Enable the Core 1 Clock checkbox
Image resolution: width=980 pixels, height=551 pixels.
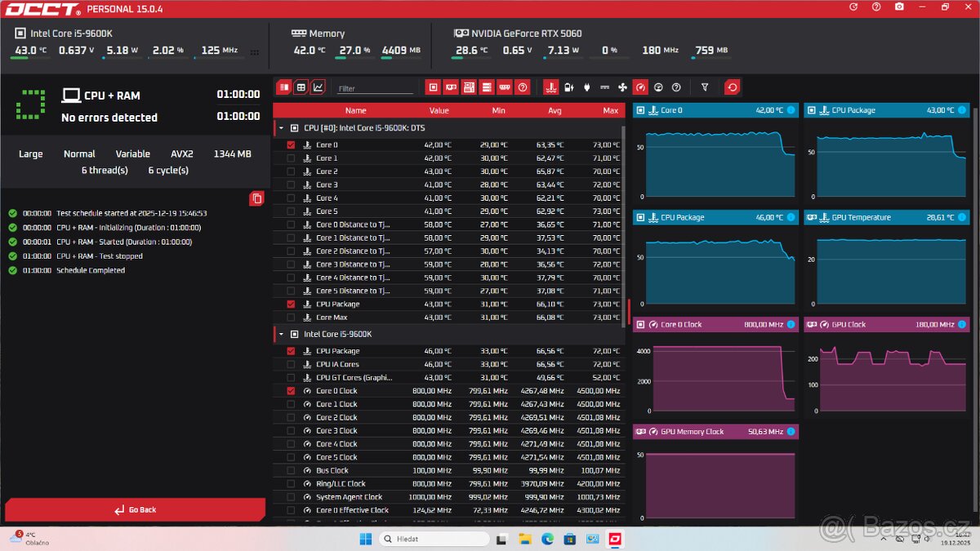click(291, 404)
